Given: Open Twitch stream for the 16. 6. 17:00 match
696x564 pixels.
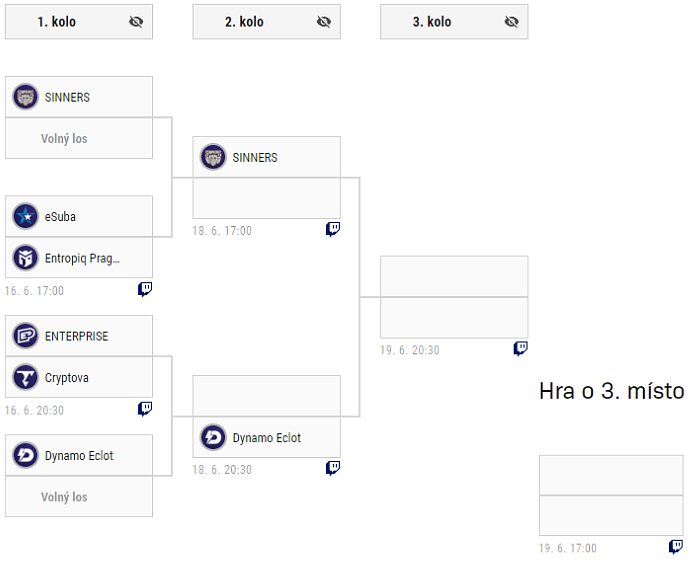Looking at the screenshot, I should tap(145, 290).
